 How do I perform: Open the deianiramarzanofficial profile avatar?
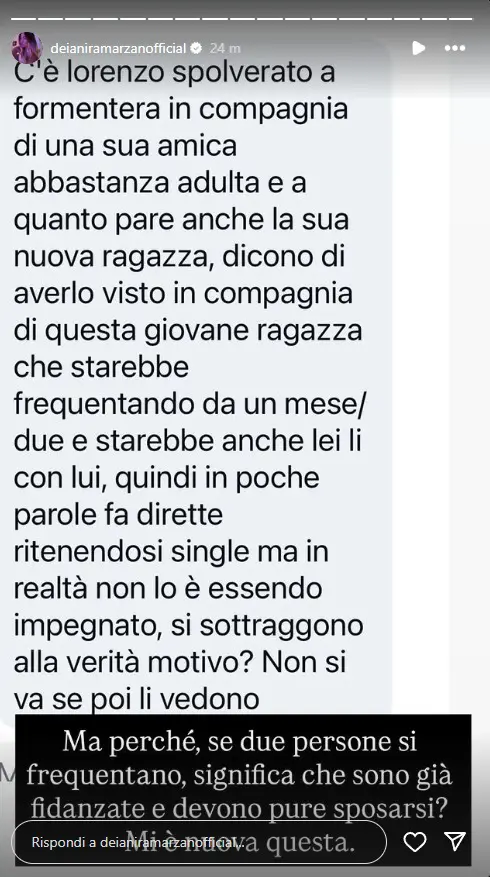click(27, 48)
